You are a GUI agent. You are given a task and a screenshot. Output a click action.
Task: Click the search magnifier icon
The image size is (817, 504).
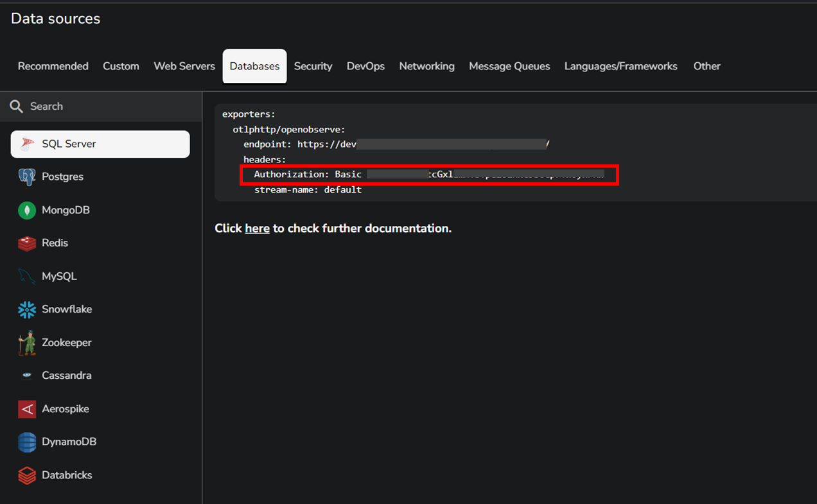pyautogui.click(x=17, y=106)
